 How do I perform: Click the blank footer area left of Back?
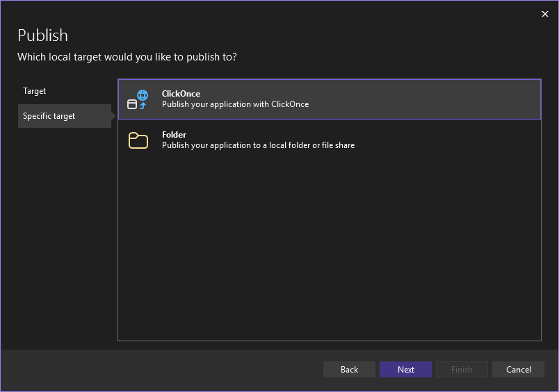point(160,370)
